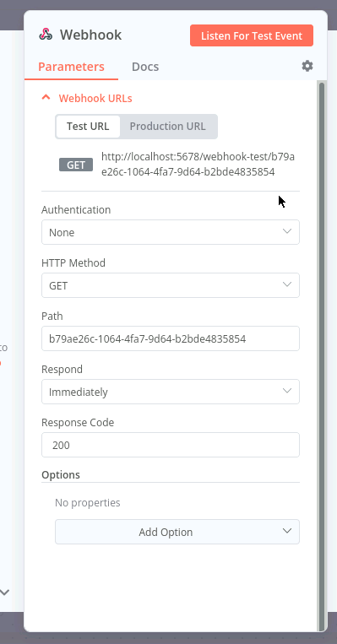Click Listen For Test Event button
The height and width of the screenshot is (644, 337).
pos(252,35)
